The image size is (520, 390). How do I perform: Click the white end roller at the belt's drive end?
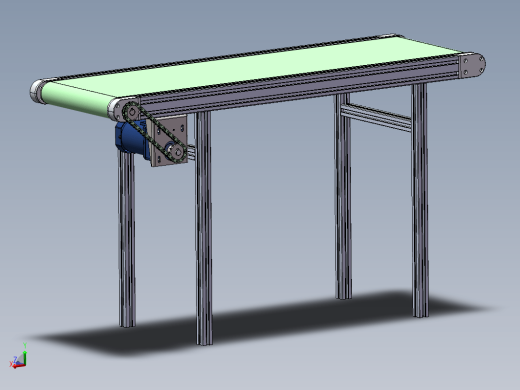click(x=39, y=91)
